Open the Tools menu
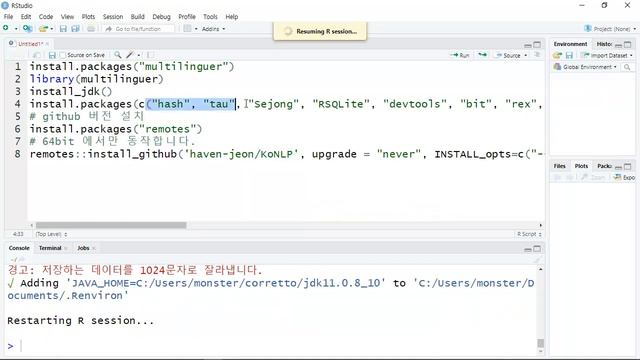The width and height of the screenshot is (640, 360). tap(210, 17)
